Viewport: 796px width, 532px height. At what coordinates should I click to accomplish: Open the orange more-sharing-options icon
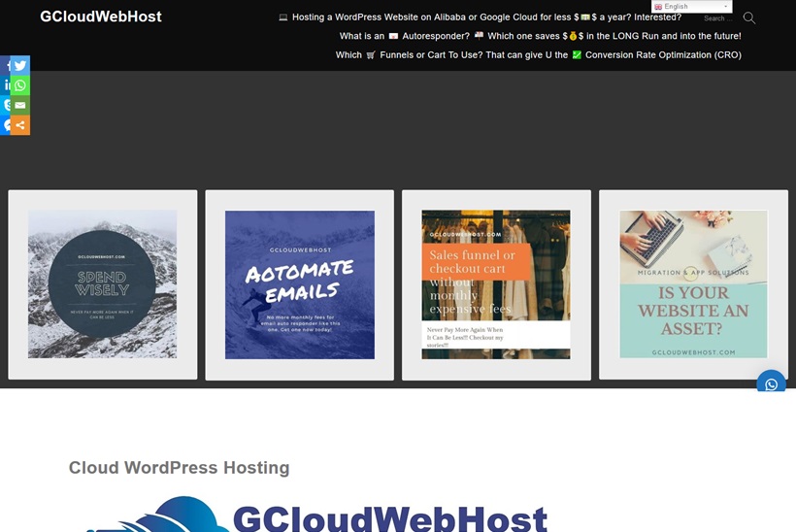[x=20, y=125]
